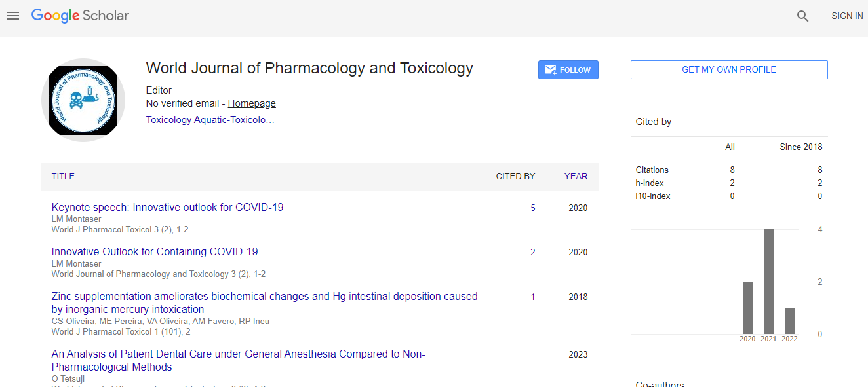Sort articles by Cited By column
This screenshot has height=387, width=868.
515,176
